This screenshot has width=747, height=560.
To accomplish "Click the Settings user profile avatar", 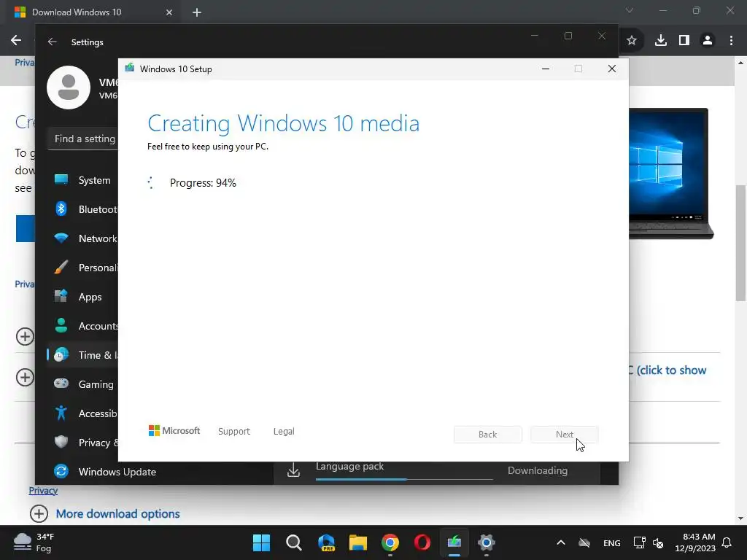I will [x=69, y=87].
